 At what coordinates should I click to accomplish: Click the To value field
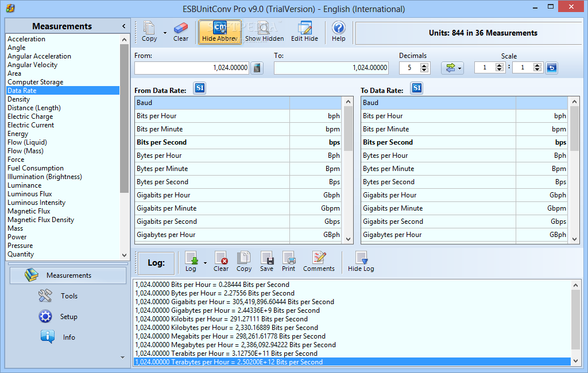[331, 68]
